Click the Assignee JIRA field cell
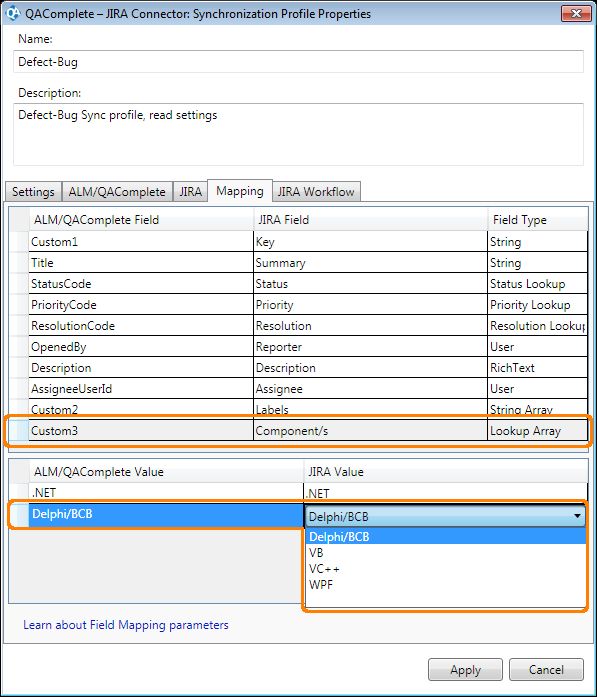 point(371,389)
